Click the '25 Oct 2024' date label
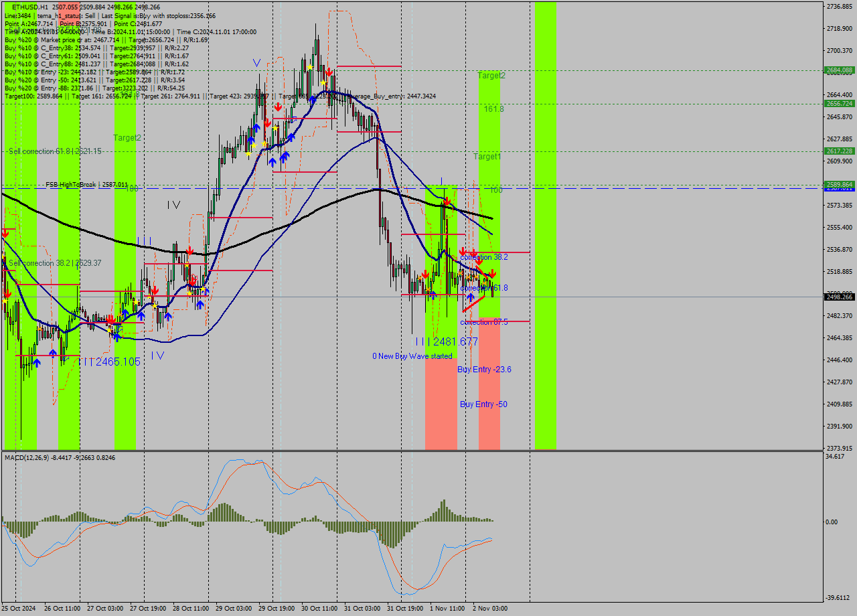The height and width of the screenshot is (616, 857). tap(17, 609)
